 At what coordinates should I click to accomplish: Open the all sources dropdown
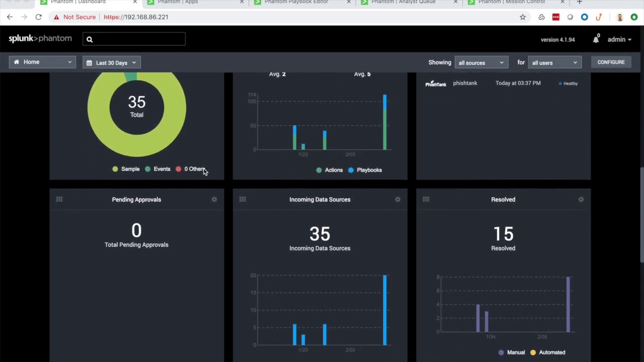click(480, 63)
